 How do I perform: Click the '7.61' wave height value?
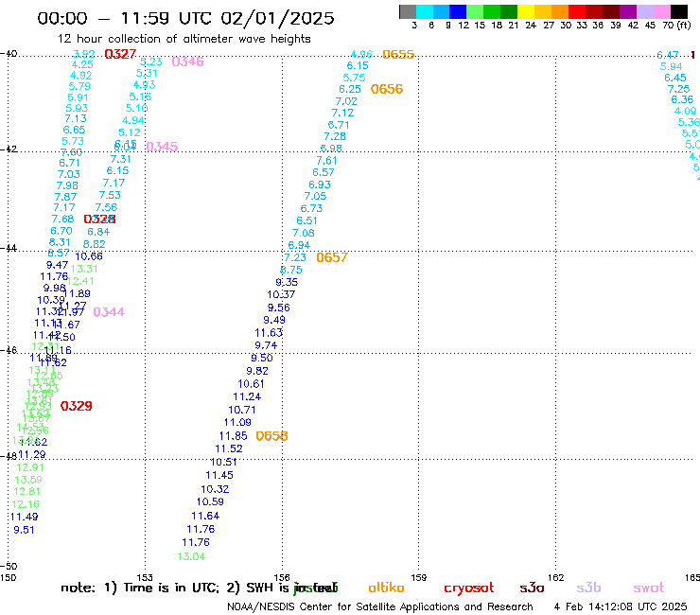(326, 160)
